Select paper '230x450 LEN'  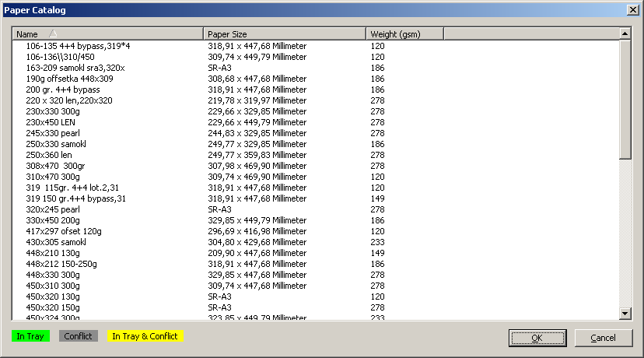click(51, 122)
